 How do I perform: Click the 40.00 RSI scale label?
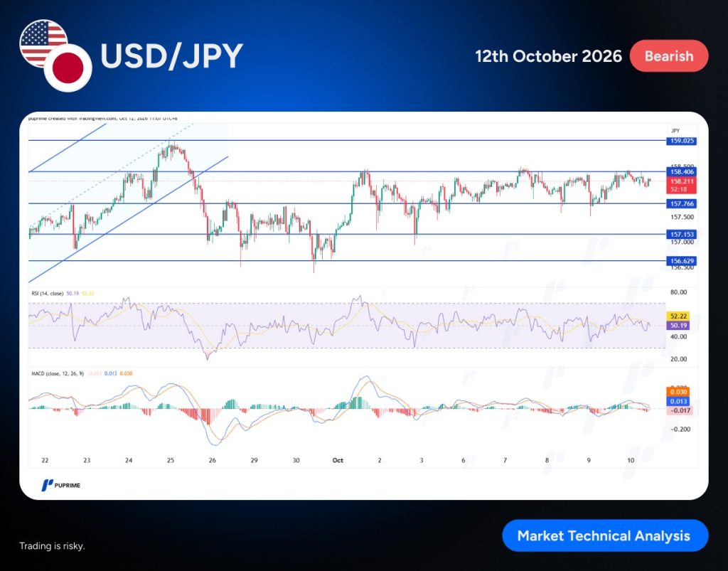click(x=679, y=336)
